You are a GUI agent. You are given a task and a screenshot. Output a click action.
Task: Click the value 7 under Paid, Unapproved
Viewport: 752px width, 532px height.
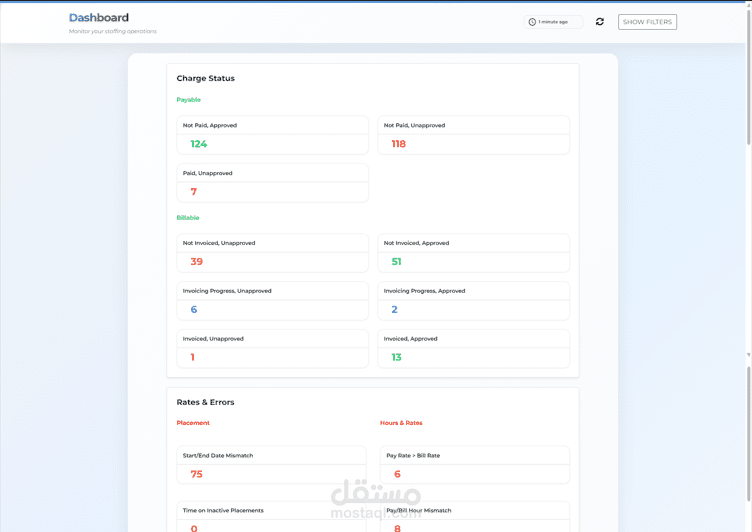(194, 192)
